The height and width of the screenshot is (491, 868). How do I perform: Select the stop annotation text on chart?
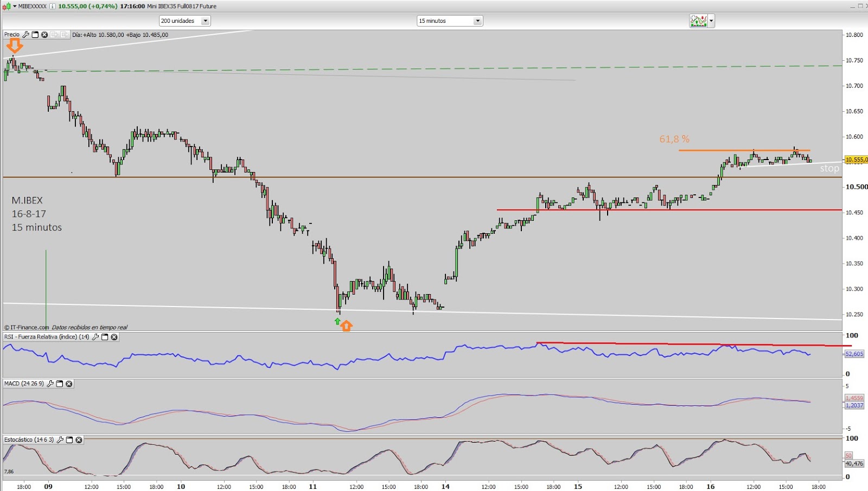tap(829, 169)
